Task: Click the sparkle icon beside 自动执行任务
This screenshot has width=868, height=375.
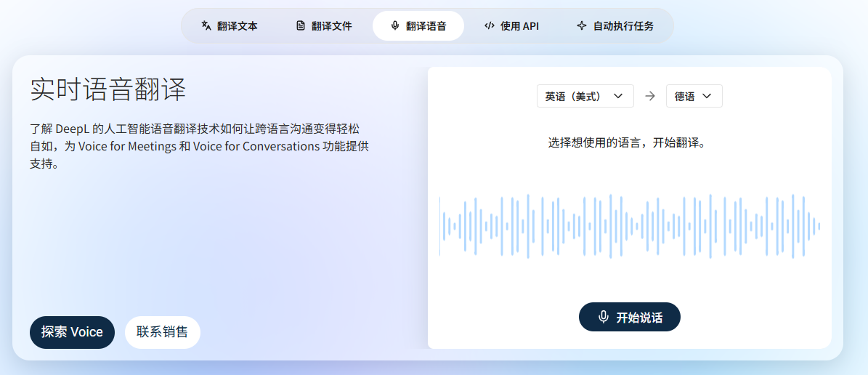Action: pyautogui.click(x=581, y=25)
